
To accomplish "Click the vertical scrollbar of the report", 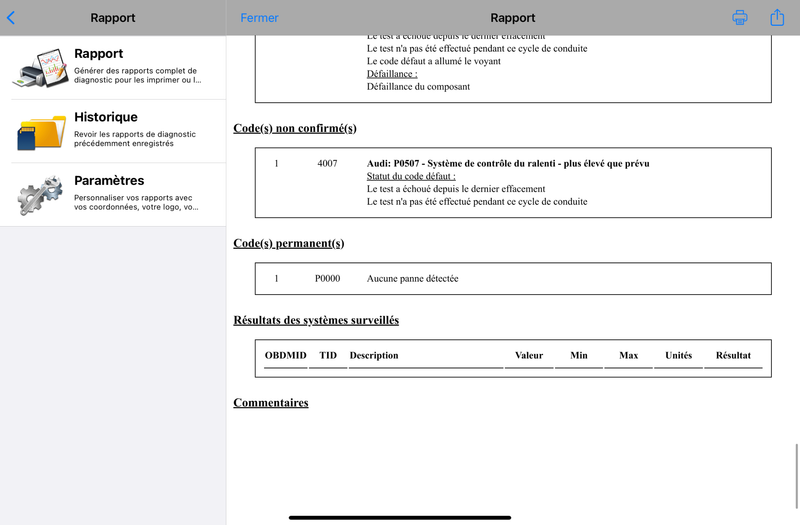I will click(796, 476).
